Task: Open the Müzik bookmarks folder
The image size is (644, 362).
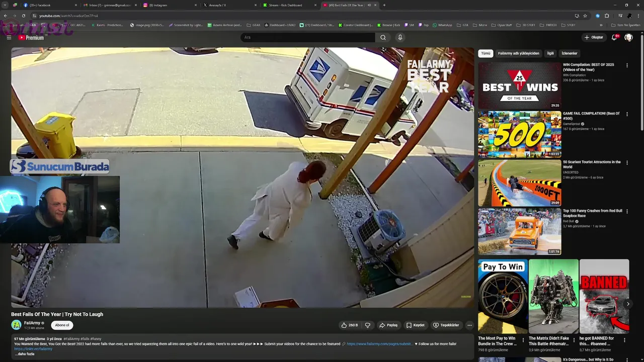Action: click(x=480, y=25)
